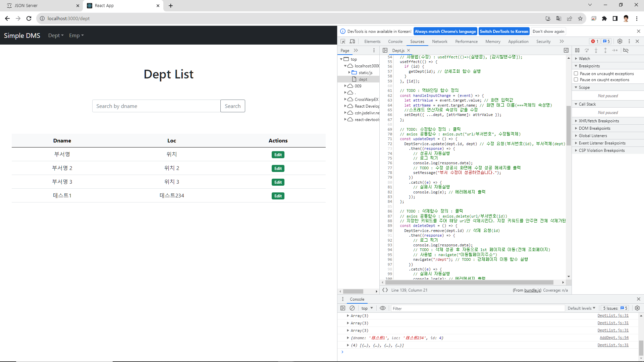Screen dimensions: 644x362
Task: Switch to the Console tab
Action: tap(395, 41)
